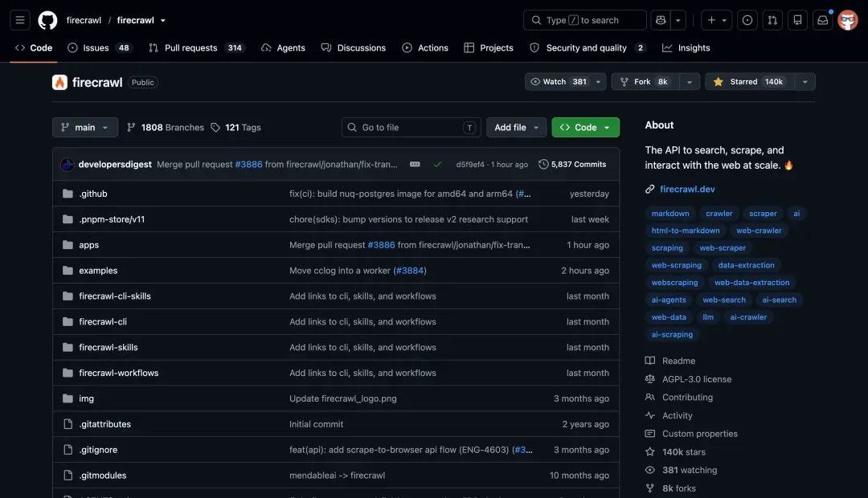Screen dimensions: 868x498
Task: Open the green Code dropdown
Action: click(x=586, y=127)
